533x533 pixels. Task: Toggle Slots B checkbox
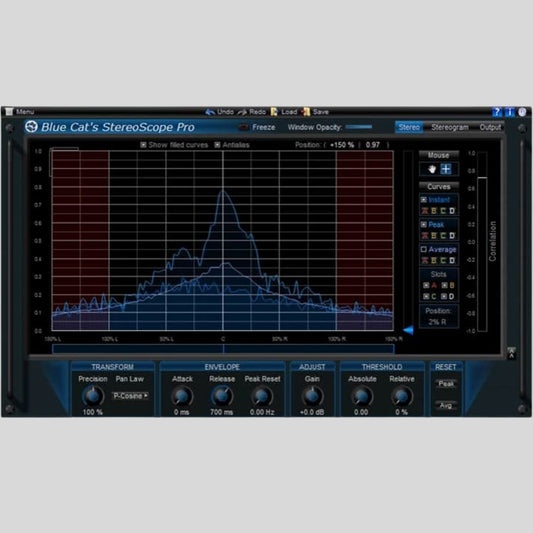click(x=444, y=286)
